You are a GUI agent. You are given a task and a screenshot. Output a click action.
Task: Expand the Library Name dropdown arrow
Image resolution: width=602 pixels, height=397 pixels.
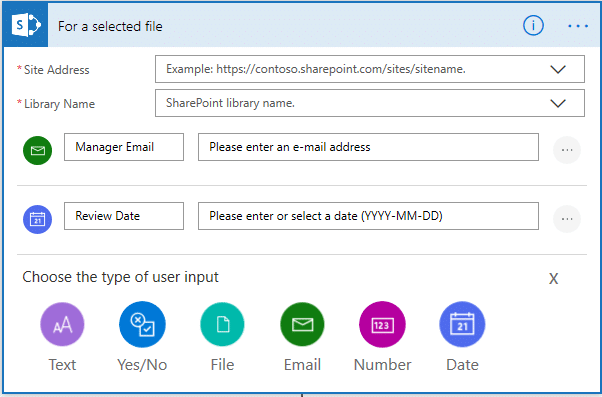click(558, 103)
